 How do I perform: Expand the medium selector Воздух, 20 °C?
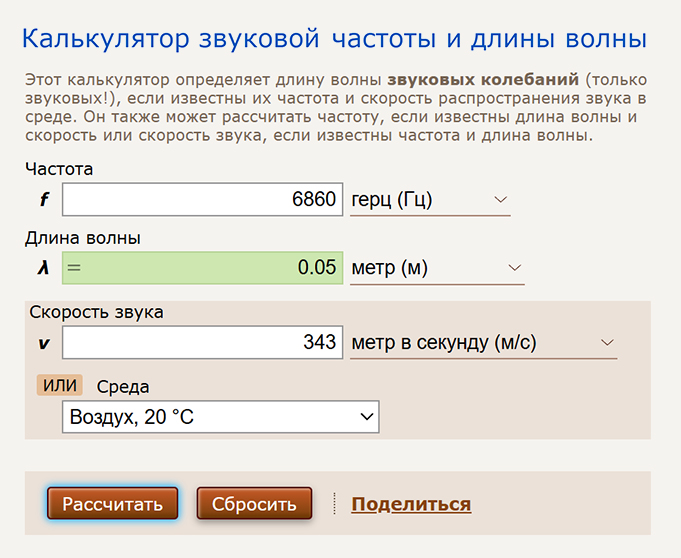(220, 417)
